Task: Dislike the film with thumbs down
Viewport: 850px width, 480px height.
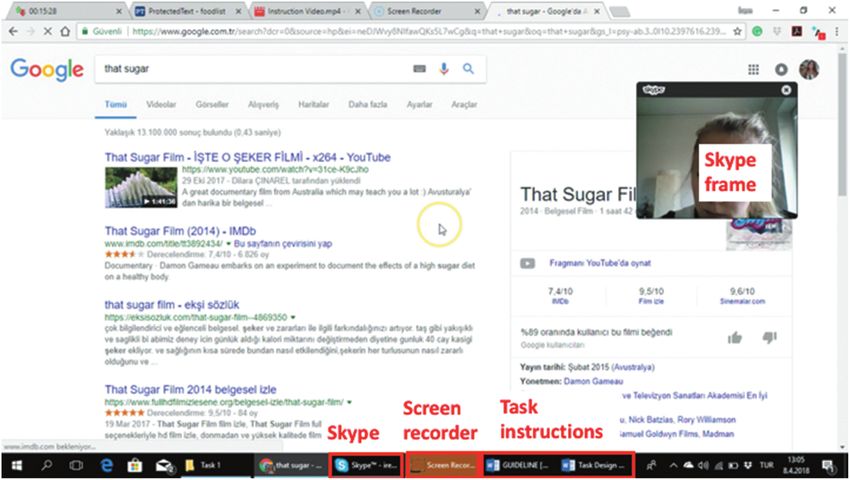Action: coord(769,338)
